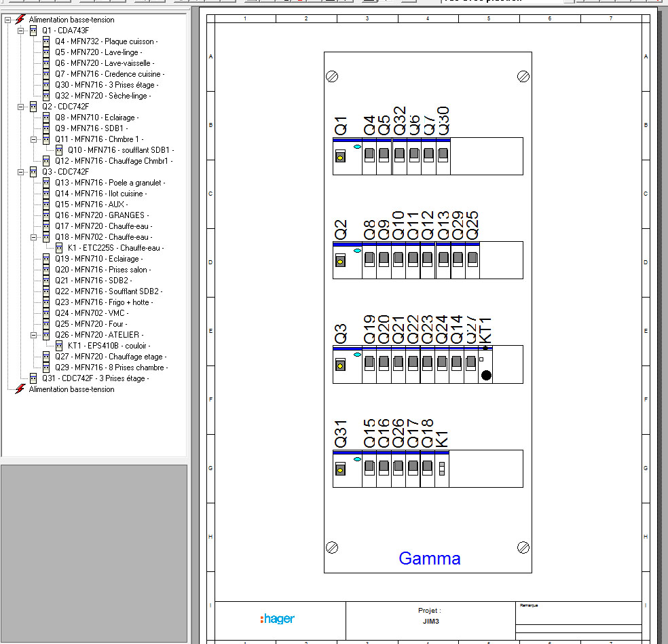The height and width of the screenshot is (644, 668).
Task: Click the breaker icon of Q19 Eclairage
Action: click(x=46, y=259)
